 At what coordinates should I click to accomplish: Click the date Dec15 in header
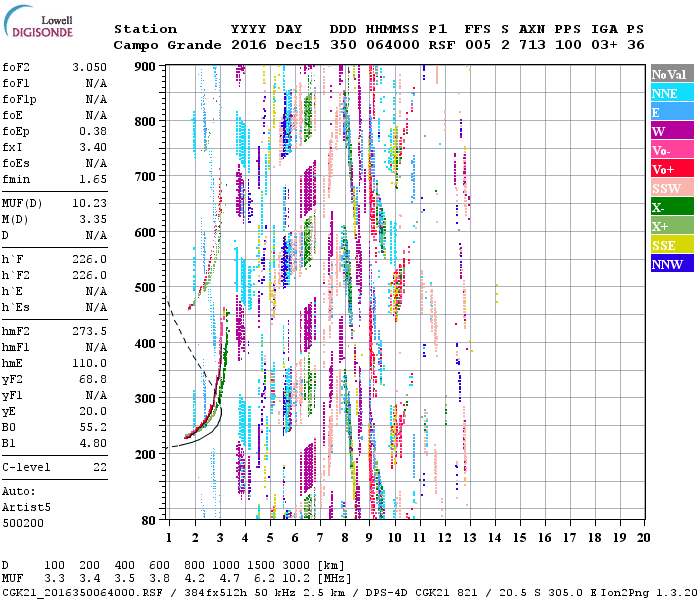[297, 45]
